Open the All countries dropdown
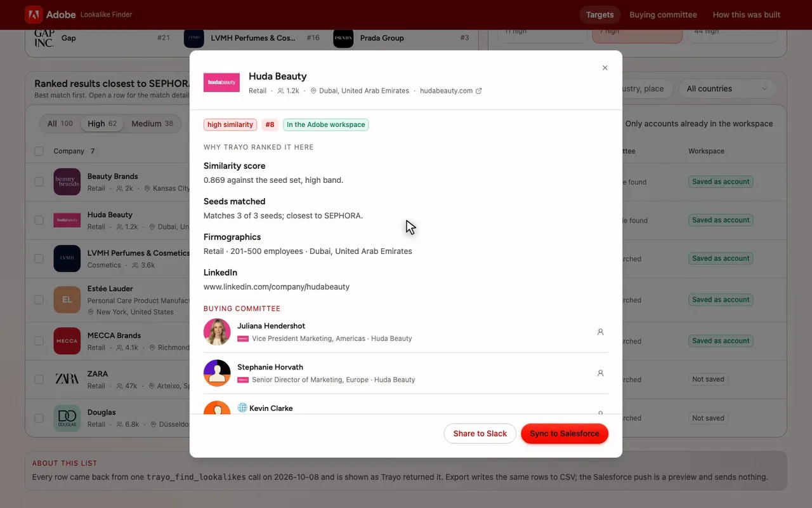 point(728,89)
